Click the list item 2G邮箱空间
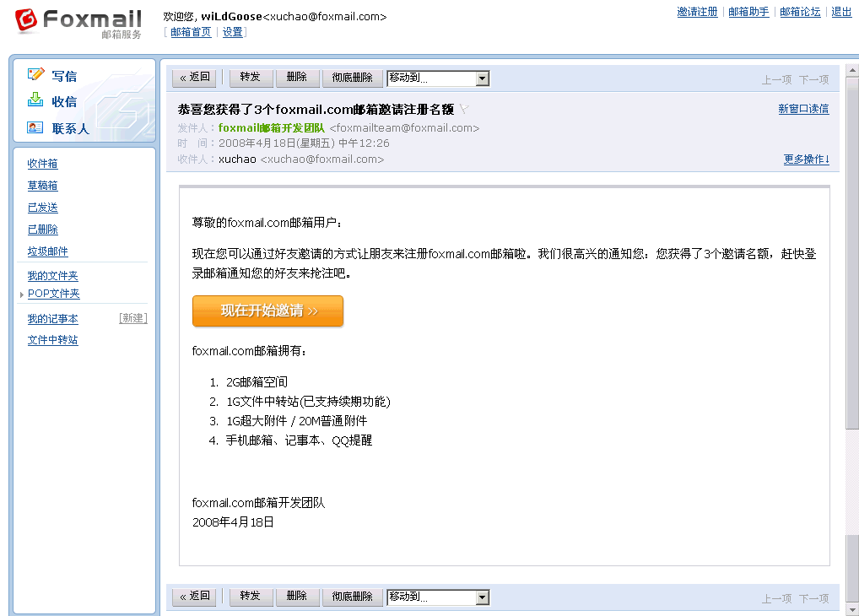Image resolution: width=859 pixels, height=616 pixels. 257,382
